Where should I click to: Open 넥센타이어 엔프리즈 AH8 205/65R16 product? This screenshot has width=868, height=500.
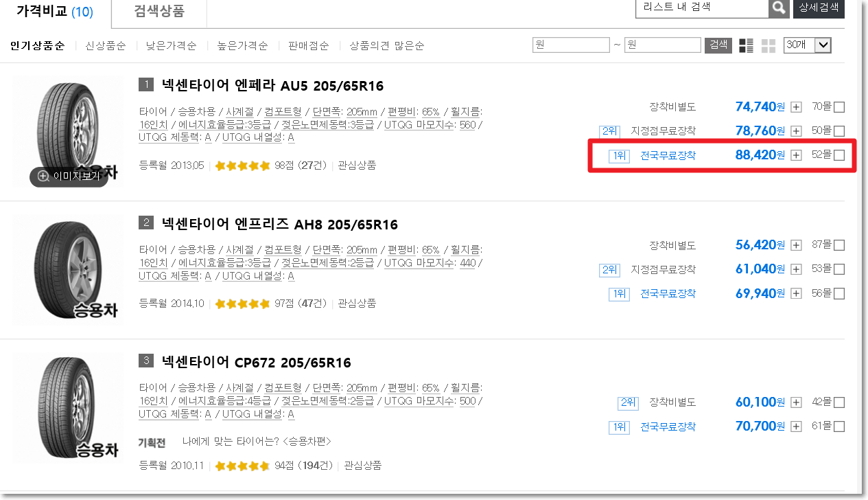pos(279,225)
